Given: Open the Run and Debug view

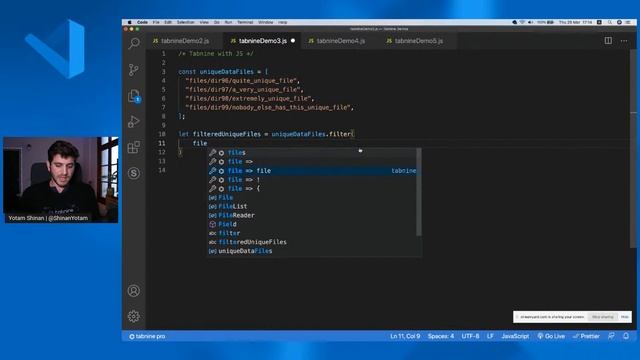Looking at the screenshot, I should 133,122.
